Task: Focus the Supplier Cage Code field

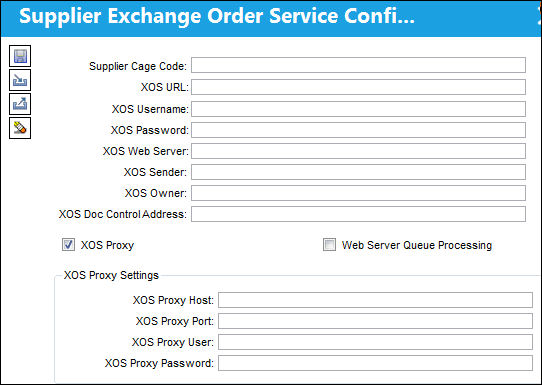Action: (x=358, y=65)
